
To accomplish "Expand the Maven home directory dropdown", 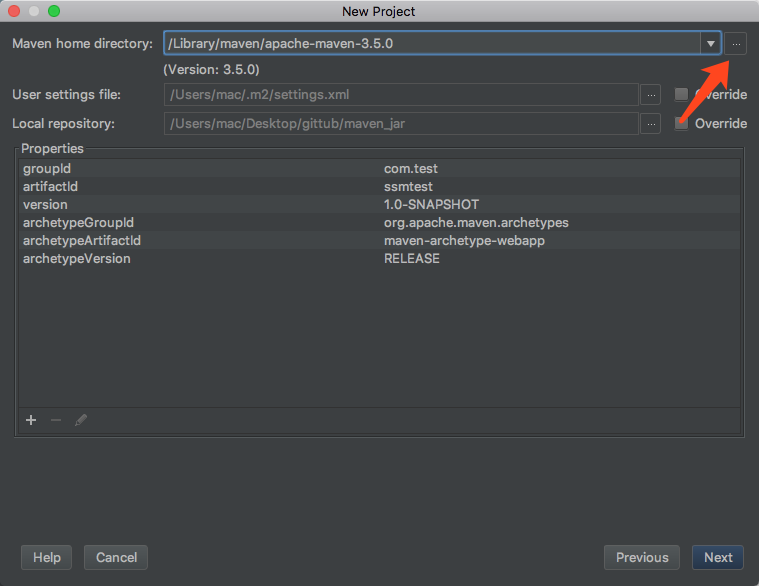I will click(x=710, y=43).
